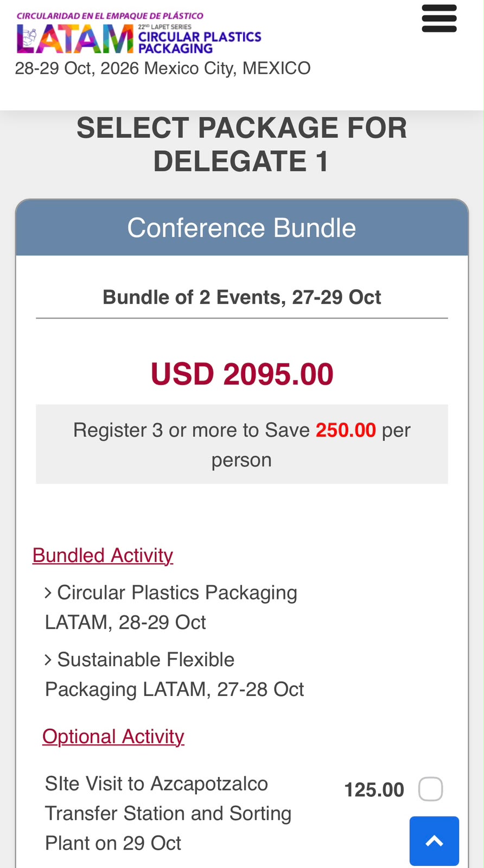The image size is (484, 868).
Task: Click the Register 3 or more savings banner
Action: tap(242, 444)
